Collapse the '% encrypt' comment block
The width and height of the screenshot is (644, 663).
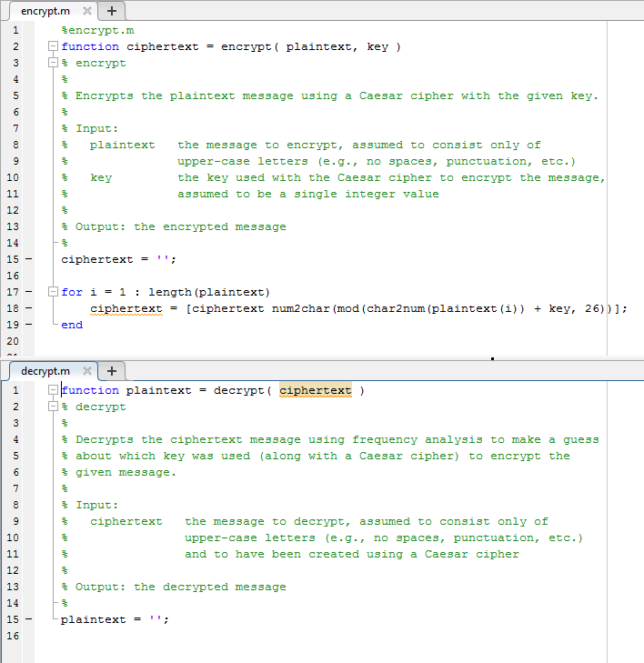click(x=53, y=63)
